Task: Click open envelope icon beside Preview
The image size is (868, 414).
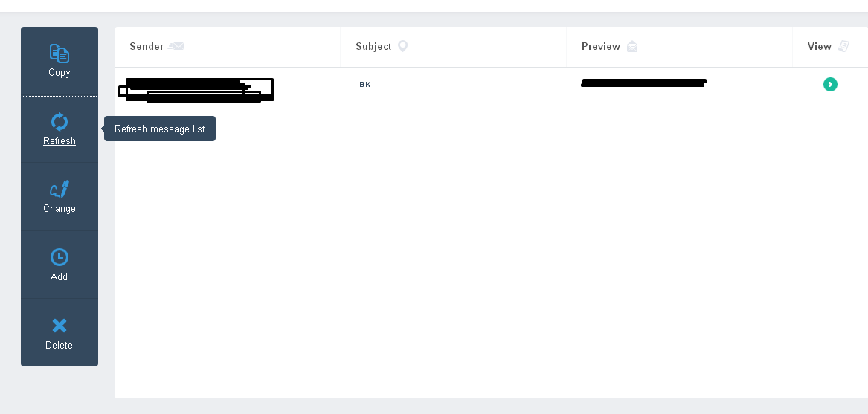Action: coord(632,47)
